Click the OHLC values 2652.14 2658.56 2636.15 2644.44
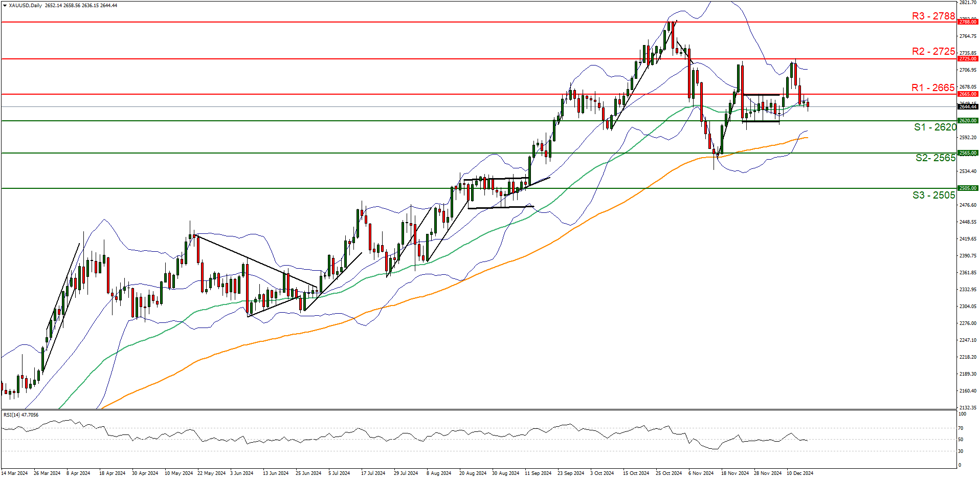The width and height of the screenshot is (980, 479). pos(81,6)
